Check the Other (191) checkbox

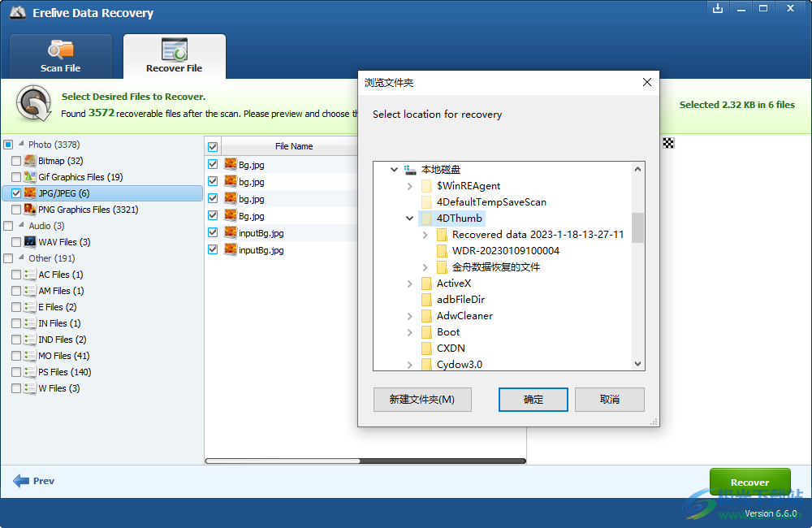pyautogui.click(x=8, y=258)
